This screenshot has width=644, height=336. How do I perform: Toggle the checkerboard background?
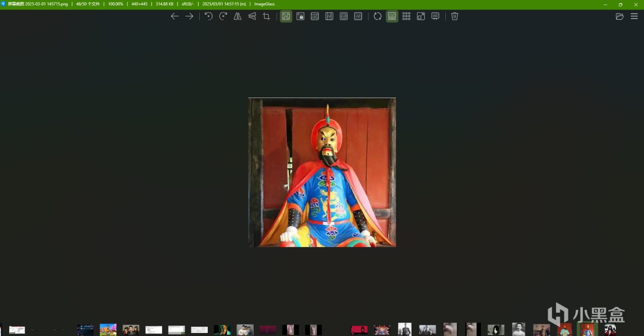click(407, 16)
